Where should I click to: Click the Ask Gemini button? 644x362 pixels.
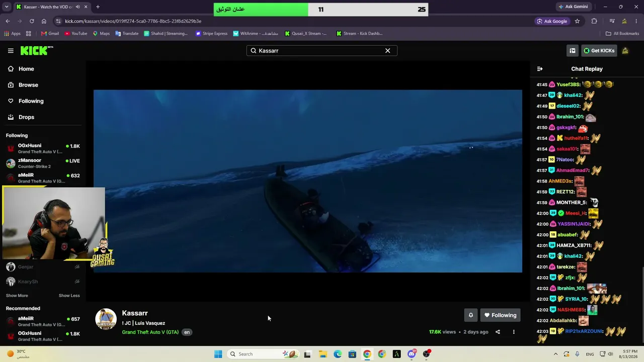[x=573, y=7]
